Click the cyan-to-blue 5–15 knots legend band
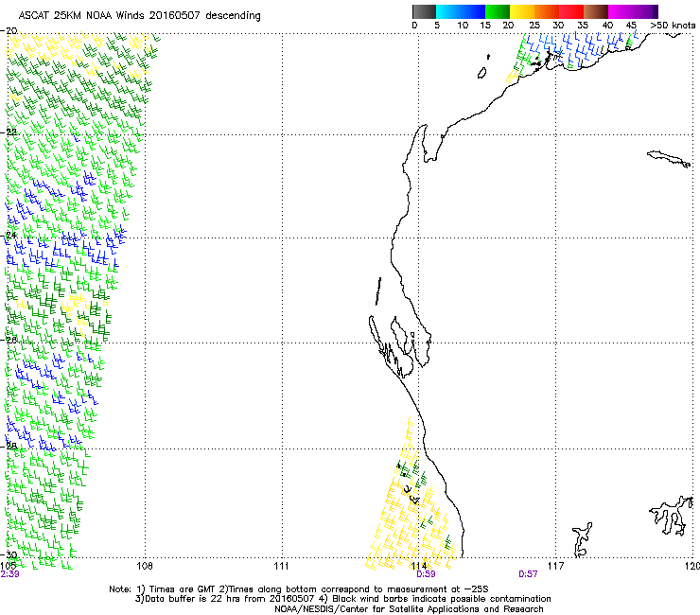700x615 pixels. [x=461, y=11]
